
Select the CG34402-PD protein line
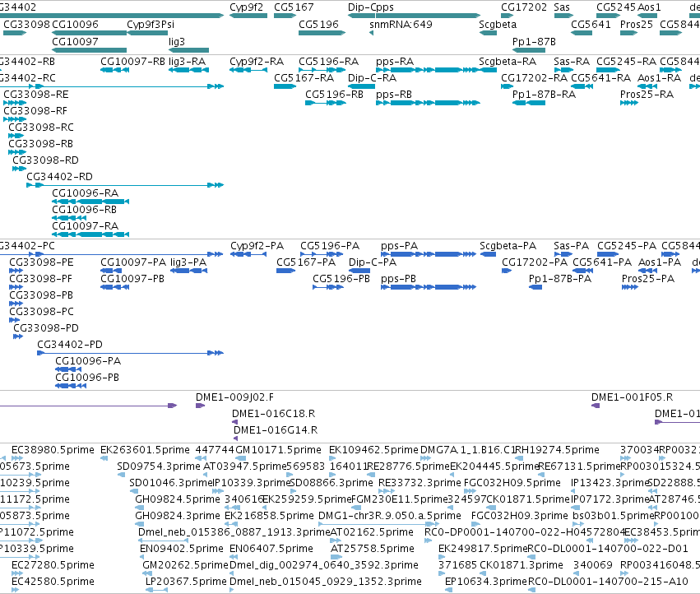click(130, 353)
